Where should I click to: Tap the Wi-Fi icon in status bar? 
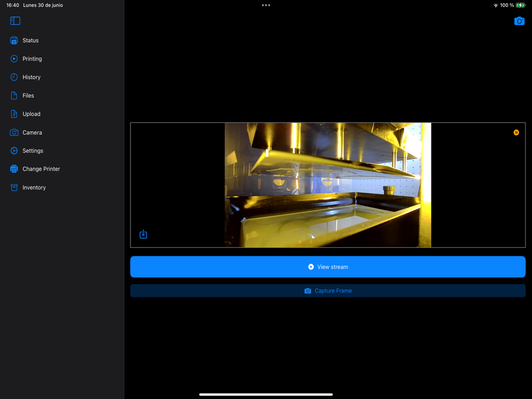496,5
